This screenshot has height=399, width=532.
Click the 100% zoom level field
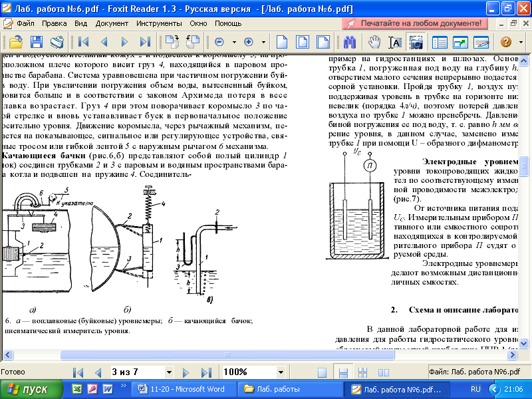[x=249, y=372]
